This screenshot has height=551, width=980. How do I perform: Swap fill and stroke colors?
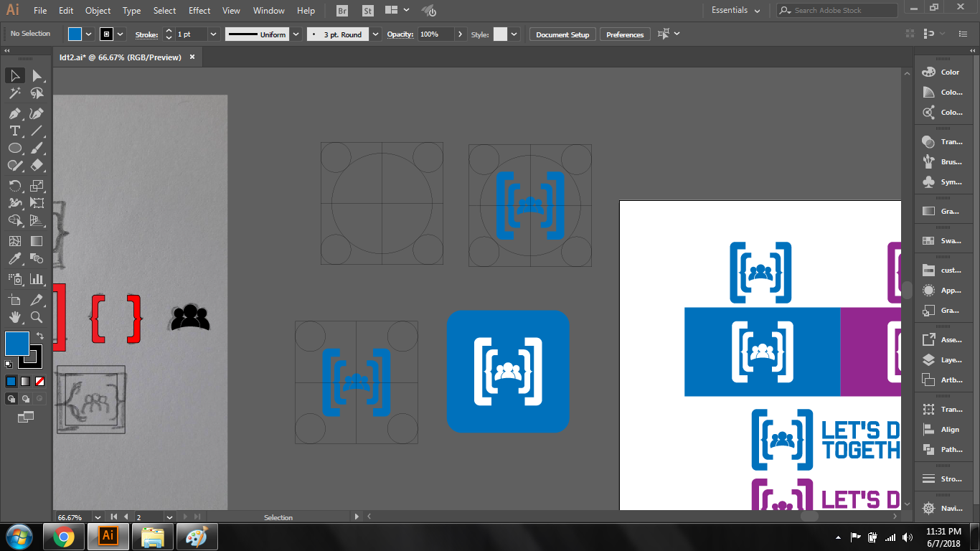coord(40,336)
